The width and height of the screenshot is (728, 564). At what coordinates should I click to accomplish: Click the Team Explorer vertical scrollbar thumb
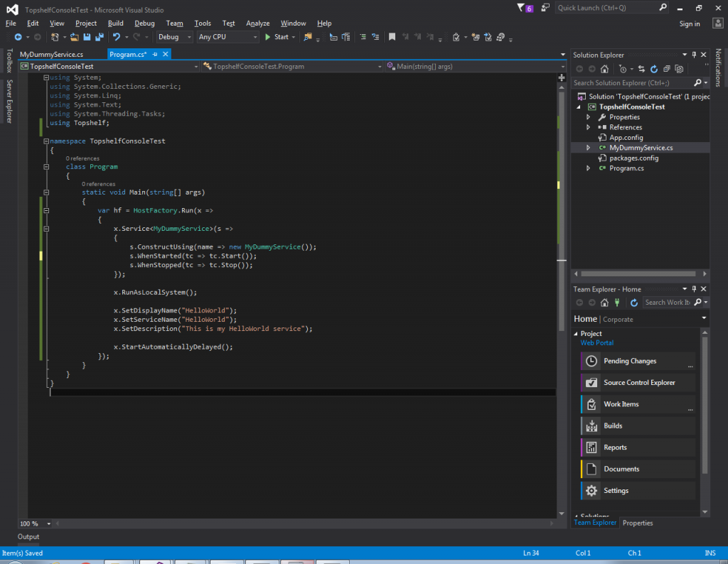coord(705,405)
